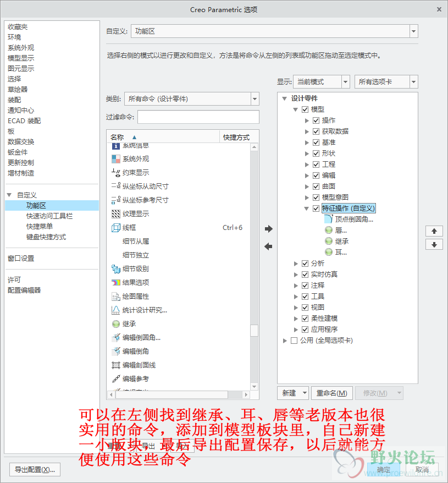This screenshot has width=448, height=483.
Task: Click the 编辑剖面线 icon
Action: tap(116, 365)
